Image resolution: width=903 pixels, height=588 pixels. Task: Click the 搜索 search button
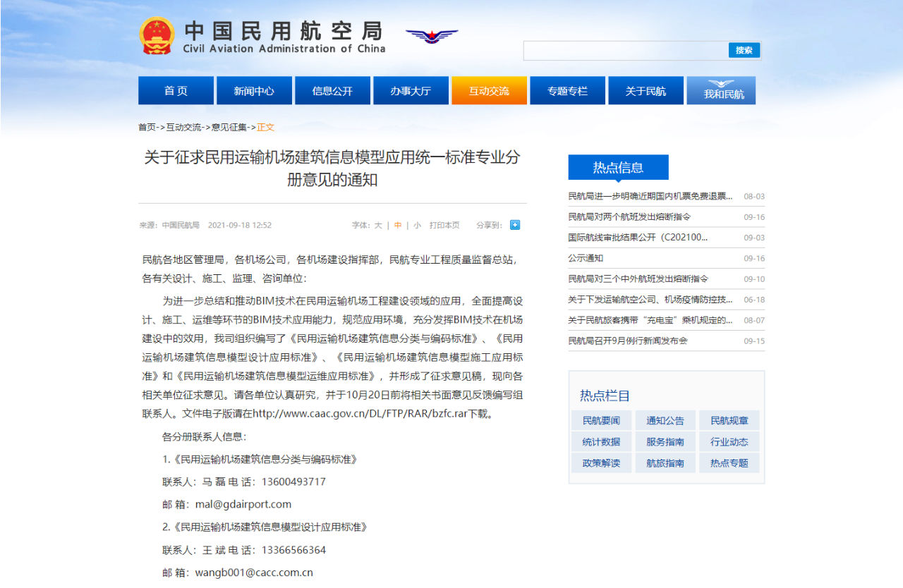[x=744, y=50]
